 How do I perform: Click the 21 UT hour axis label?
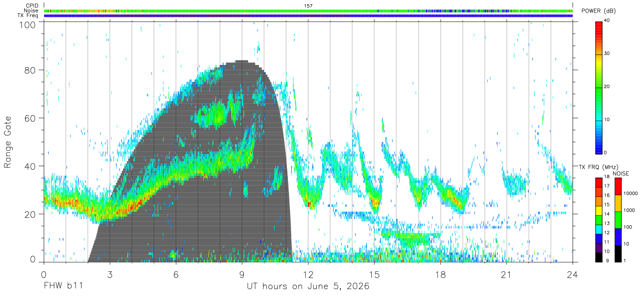click(x=507, y=275)
